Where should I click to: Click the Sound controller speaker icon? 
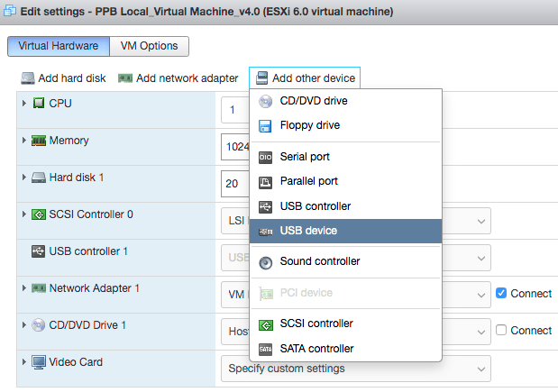click(265, 262)
